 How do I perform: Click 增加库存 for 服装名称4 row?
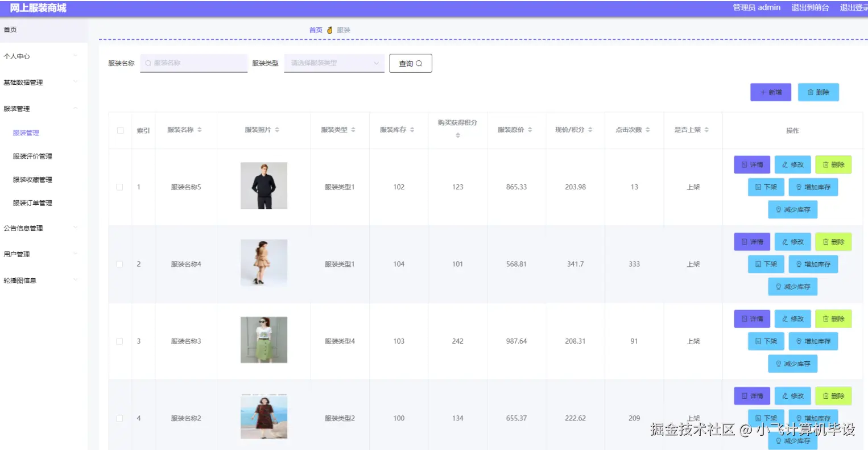tap(813, 264)
